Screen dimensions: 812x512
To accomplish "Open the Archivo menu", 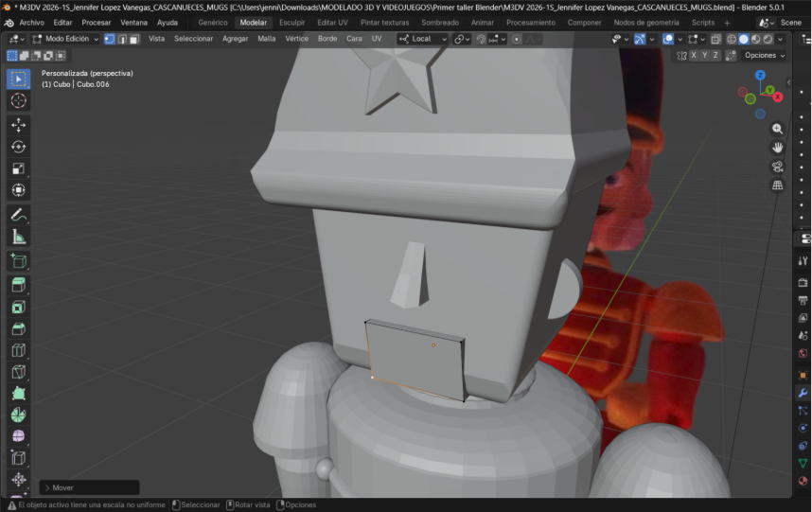I will pos(31,22).
